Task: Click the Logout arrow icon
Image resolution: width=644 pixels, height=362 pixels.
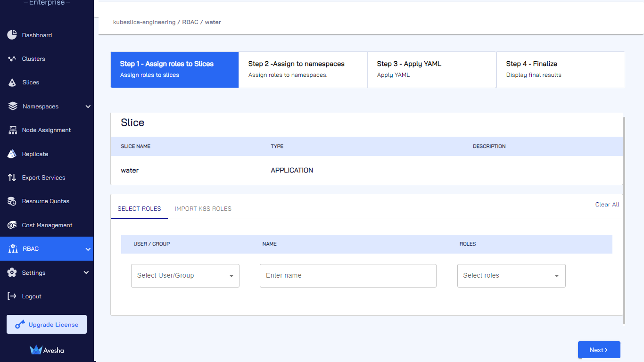Action: pyautogui.click(x=12, y=296)
